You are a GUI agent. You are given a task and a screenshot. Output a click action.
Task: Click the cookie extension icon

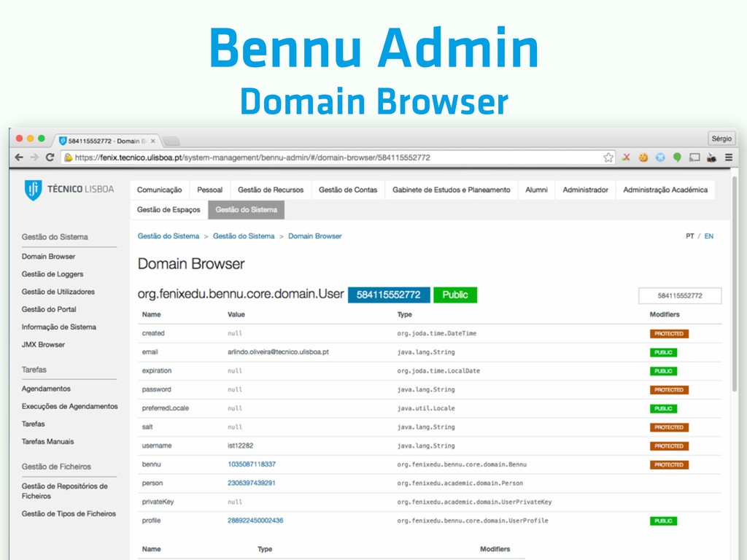click(x=643, y=157)
